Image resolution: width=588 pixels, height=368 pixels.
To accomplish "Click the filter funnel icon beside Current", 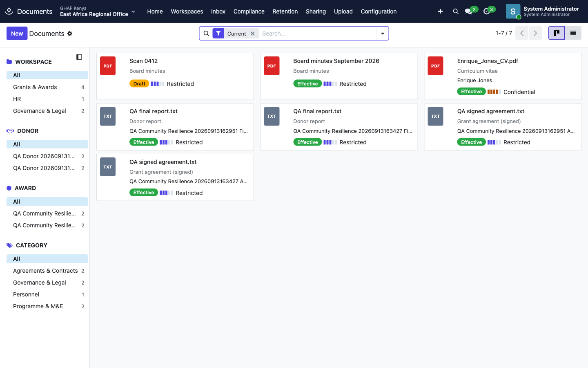I will [218, 34].
